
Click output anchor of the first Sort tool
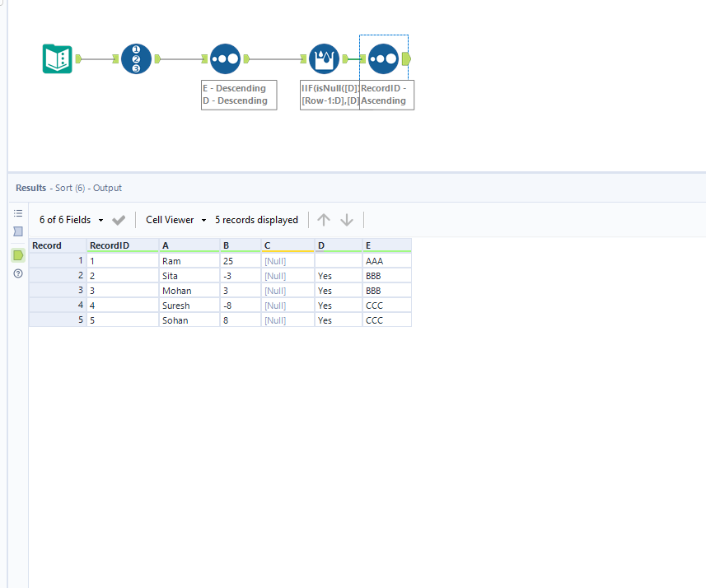point(246,59)
